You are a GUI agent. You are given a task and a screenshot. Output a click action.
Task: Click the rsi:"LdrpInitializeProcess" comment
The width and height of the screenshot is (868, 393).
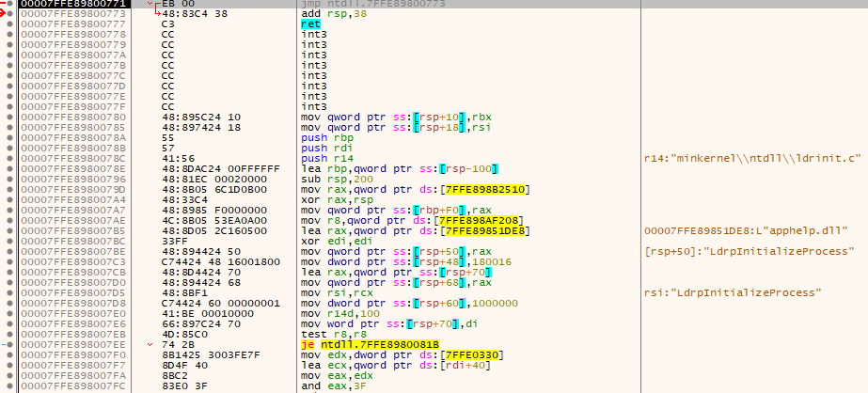point(733,292)
